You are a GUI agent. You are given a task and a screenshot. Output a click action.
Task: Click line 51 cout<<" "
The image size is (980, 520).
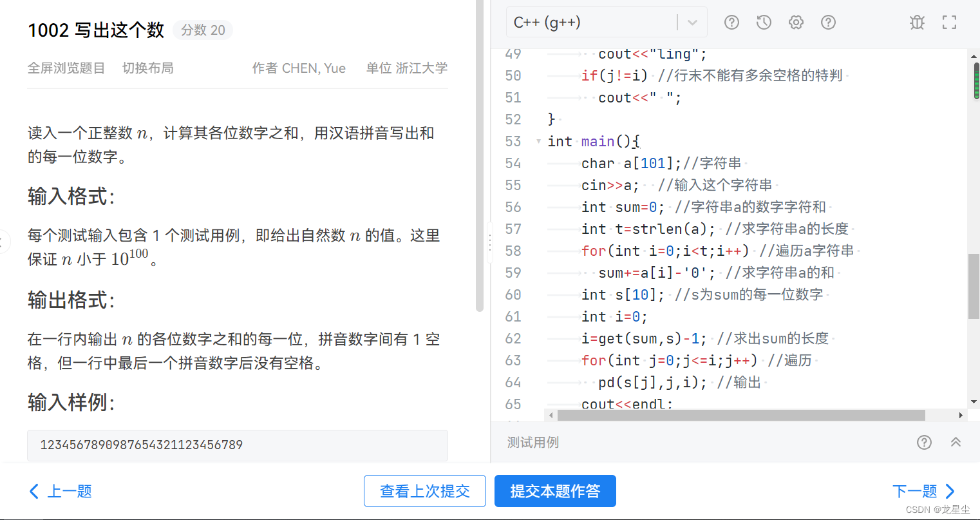(x=640, y=98)
